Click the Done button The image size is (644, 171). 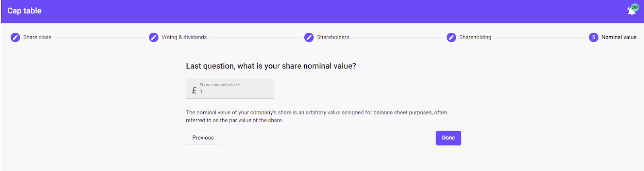(448, 138)
